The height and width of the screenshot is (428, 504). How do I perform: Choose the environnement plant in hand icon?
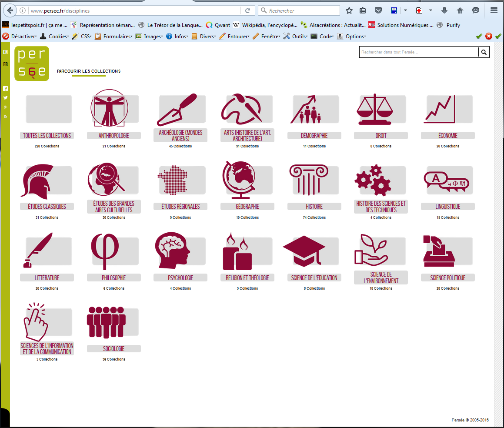[x=371, y=250]
